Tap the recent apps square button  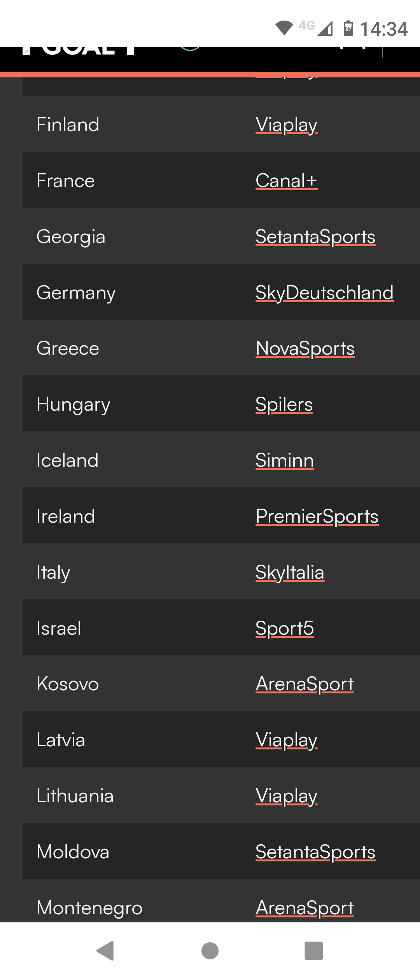click(x=314, y=951)
